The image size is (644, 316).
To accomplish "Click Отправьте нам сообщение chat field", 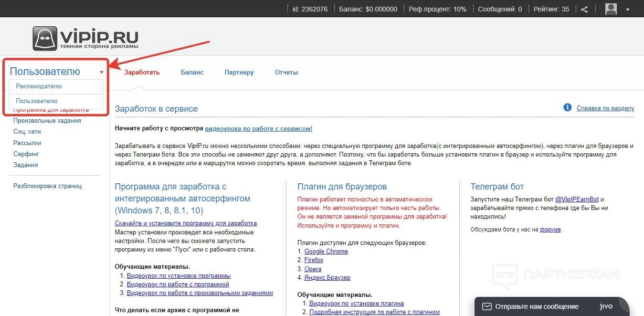I will (537, 306).
